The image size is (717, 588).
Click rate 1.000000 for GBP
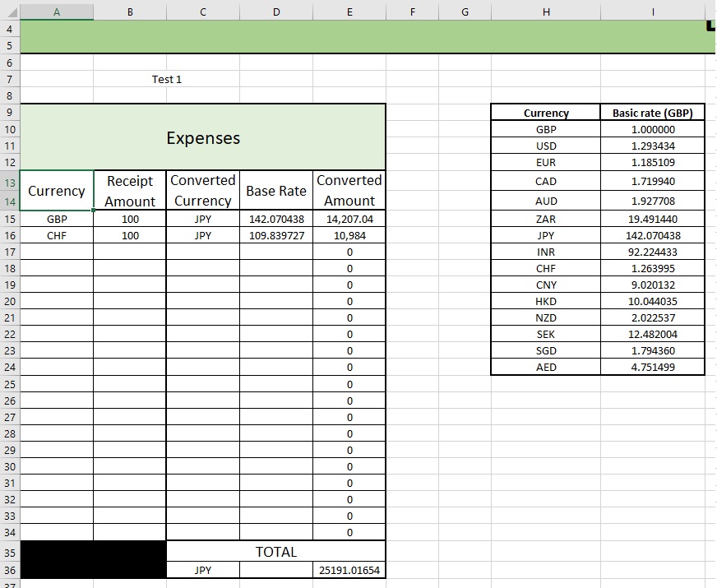point(653,129)
